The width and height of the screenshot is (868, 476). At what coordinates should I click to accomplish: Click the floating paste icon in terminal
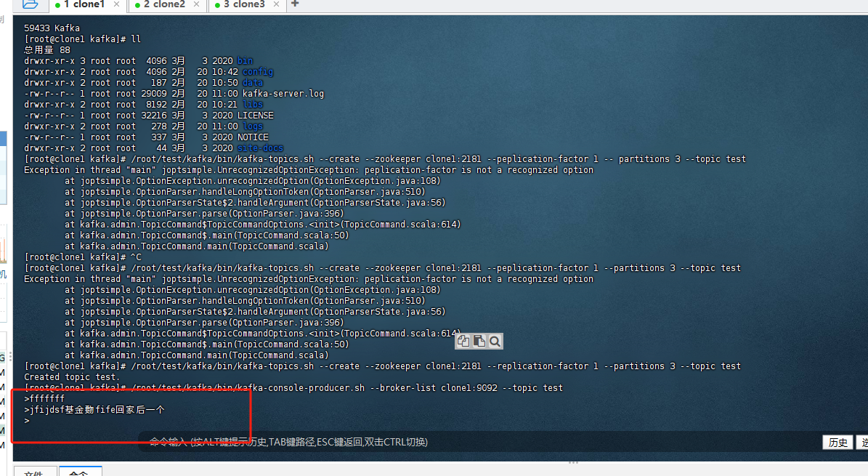pyautogui.click(x=479, y=342)
